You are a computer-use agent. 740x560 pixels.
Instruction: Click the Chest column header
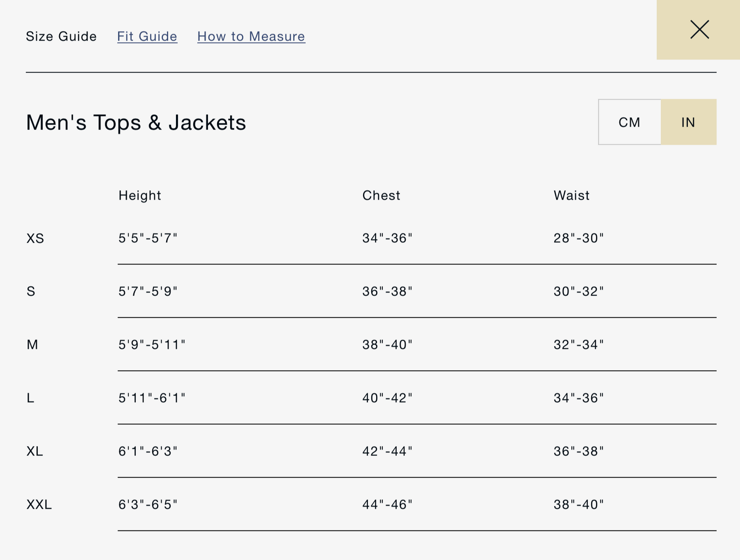tap(381, 195)
